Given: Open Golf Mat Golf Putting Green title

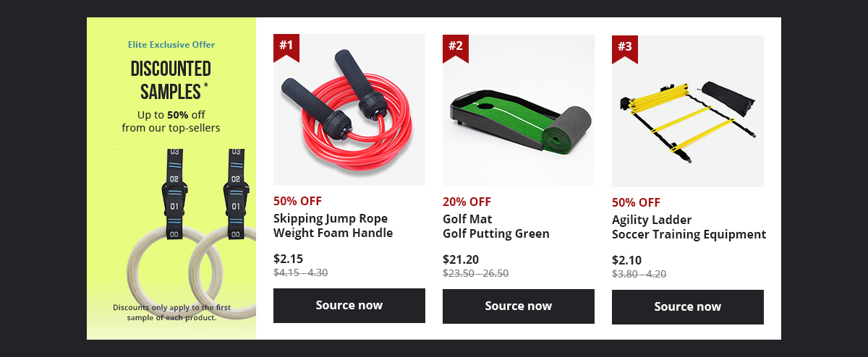Looking at the screenshot, I should pos(496,226).
